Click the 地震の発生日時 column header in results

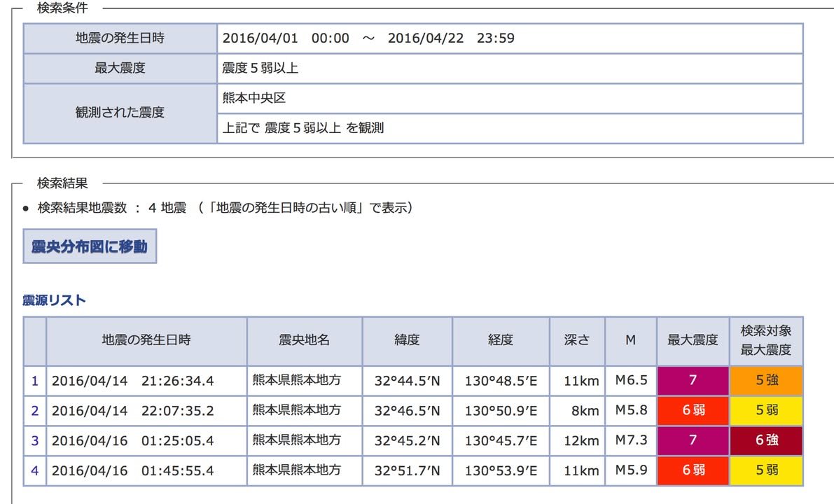point(146,341)
